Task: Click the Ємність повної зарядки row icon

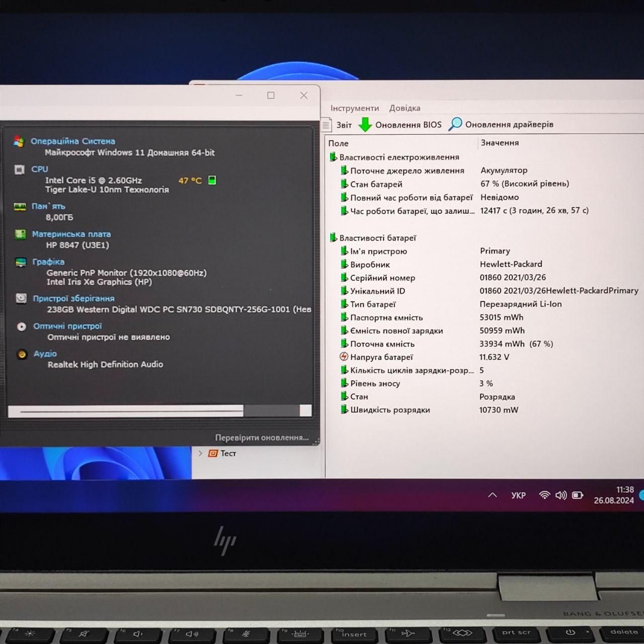Action: point(344,331)
